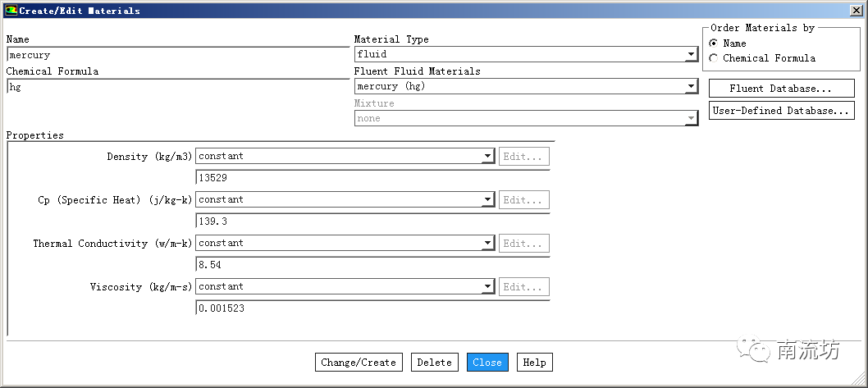The height and width of the screenshot is (388, 868).
Task: Open the User-Defined Database dialog
Action: coord(781,111)
